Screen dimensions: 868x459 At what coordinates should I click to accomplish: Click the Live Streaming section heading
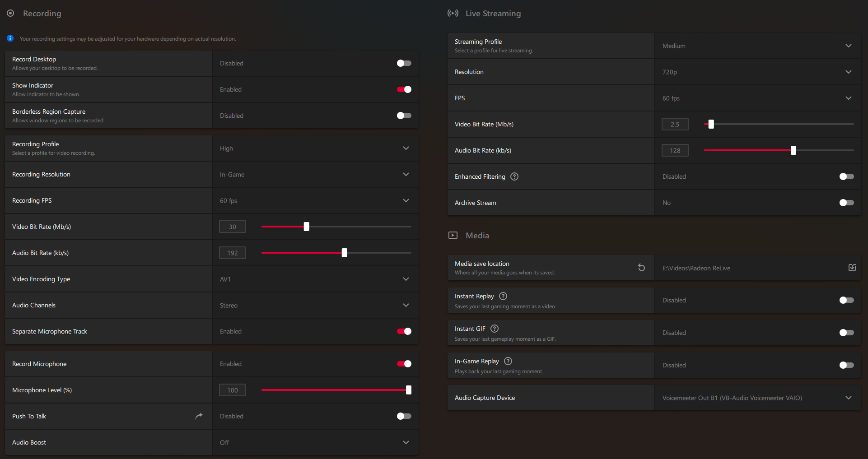tap(493, 14)
